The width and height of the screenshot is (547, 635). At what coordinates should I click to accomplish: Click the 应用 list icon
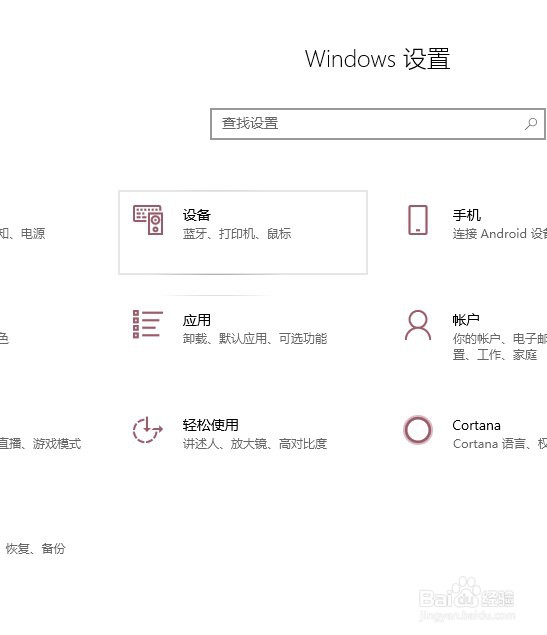click(x=148, y=324)
